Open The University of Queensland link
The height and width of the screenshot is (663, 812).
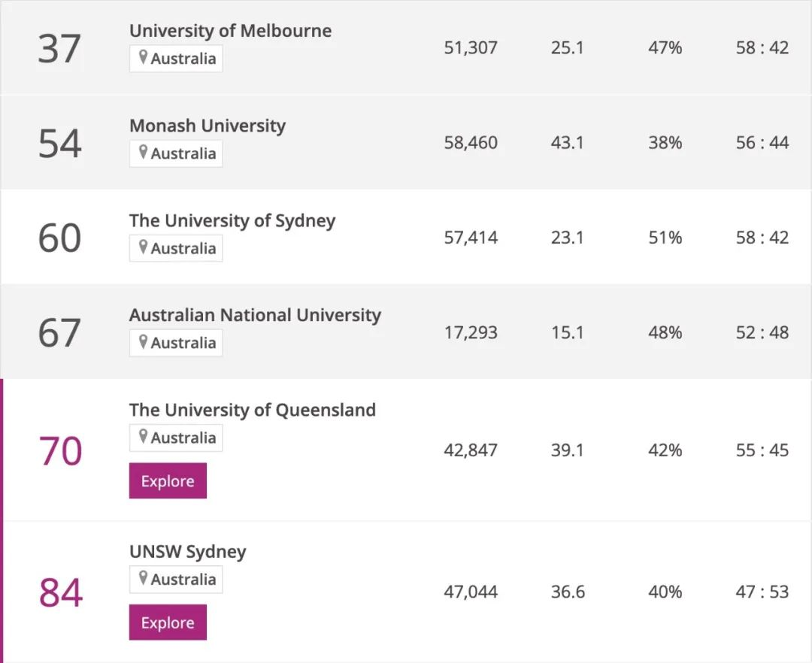tap(253, 410)
